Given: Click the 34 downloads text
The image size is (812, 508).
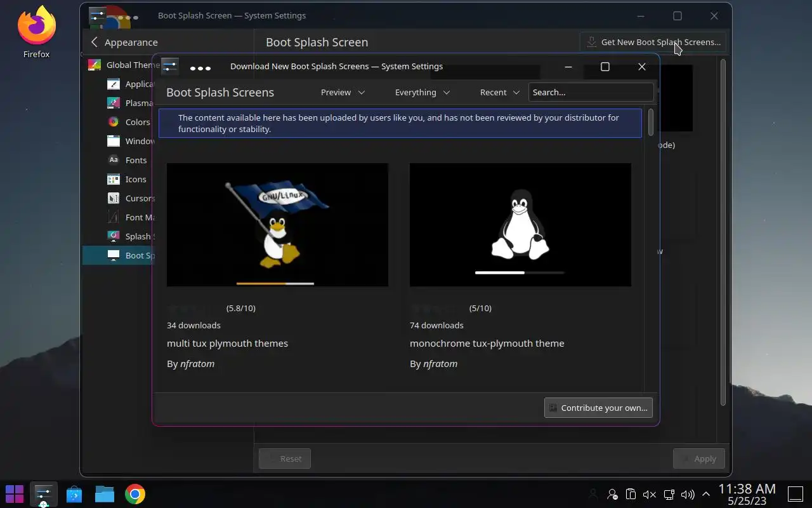Looking at the screenshot, I should pyautogui.click(x=193, y=325).
